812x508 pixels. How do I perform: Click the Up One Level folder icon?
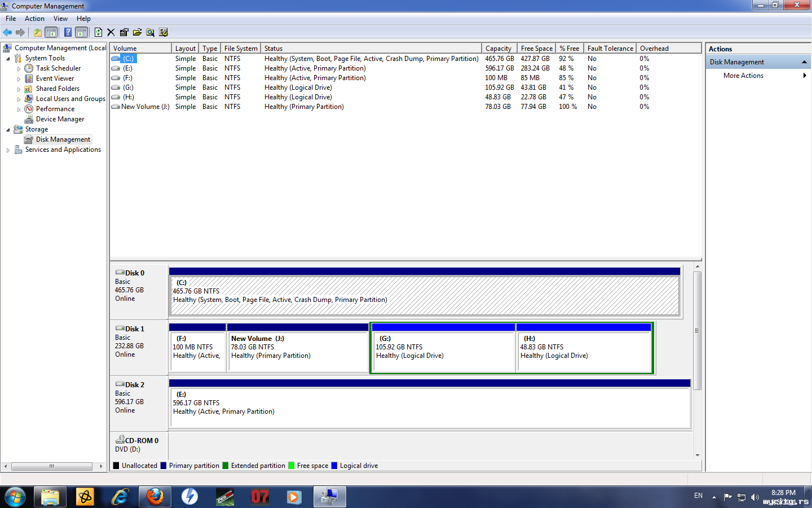38,32
